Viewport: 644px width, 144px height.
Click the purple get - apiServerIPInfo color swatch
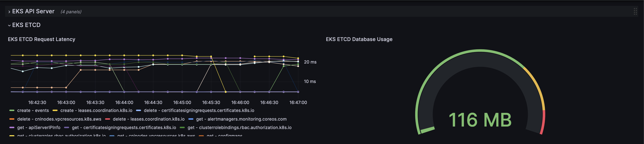[12, 127]
